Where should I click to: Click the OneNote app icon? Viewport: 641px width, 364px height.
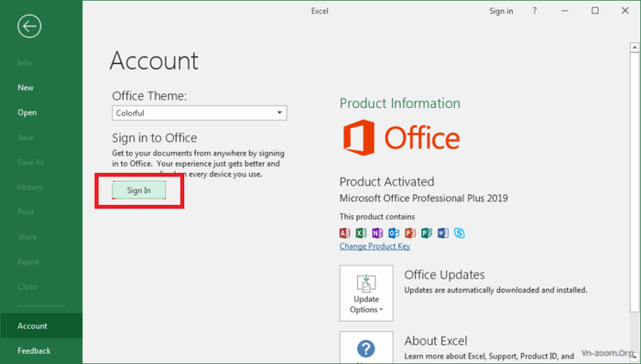(377, 233)
